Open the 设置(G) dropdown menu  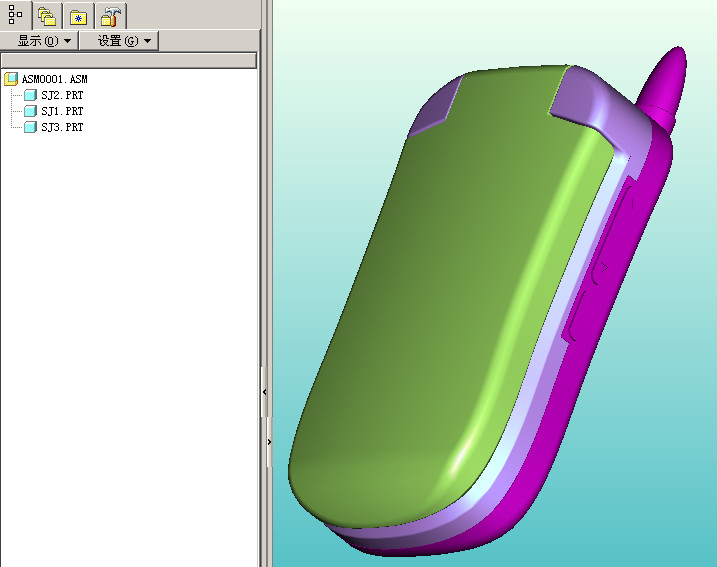click(119, 41)
